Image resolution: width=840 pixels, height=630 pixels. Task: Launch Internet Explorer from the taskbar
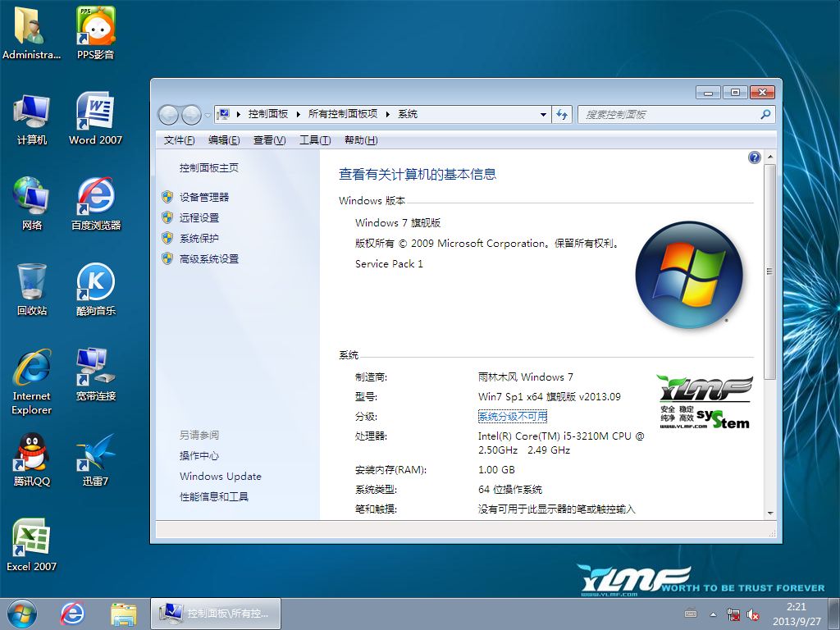(x=72, y=614)
